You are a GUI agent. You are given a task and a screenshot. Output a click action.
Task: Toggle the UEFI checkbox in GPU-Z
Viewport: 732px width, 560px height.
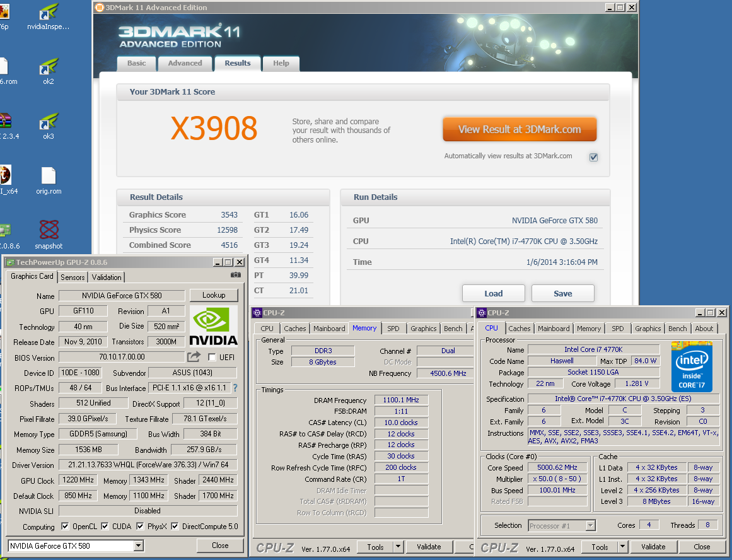[212, 358]
